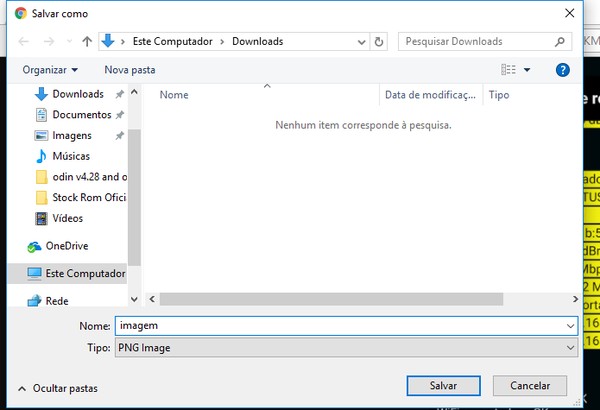Click the Back navigation arrow
Screen dimensions: 600x410
tap(24, 41)
